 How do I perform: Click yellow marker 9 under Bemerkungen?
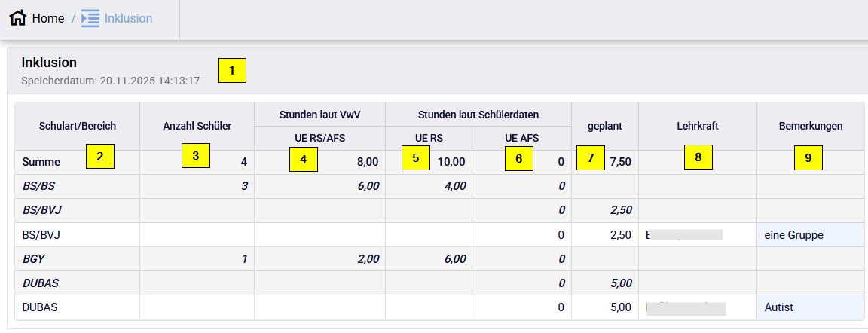coord(808,157)
